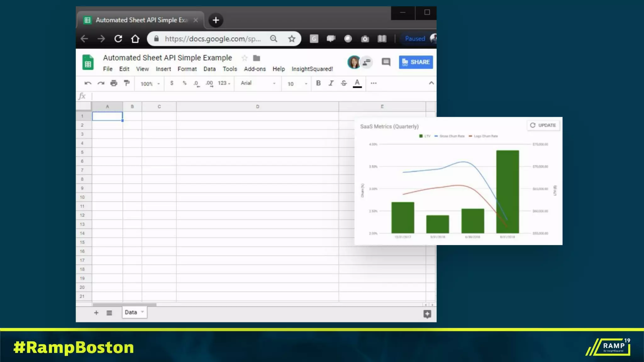Open the text color picker

[357, 83]
